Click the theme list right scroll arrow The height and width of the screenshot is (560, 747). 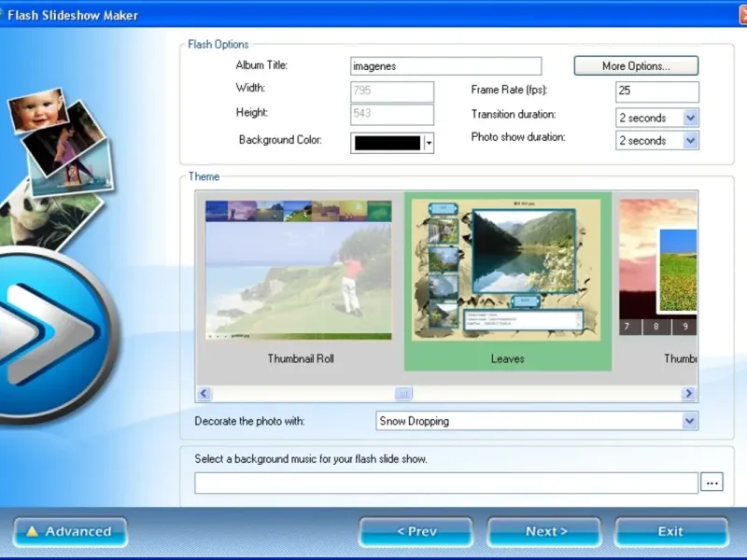tap(688, 393)
